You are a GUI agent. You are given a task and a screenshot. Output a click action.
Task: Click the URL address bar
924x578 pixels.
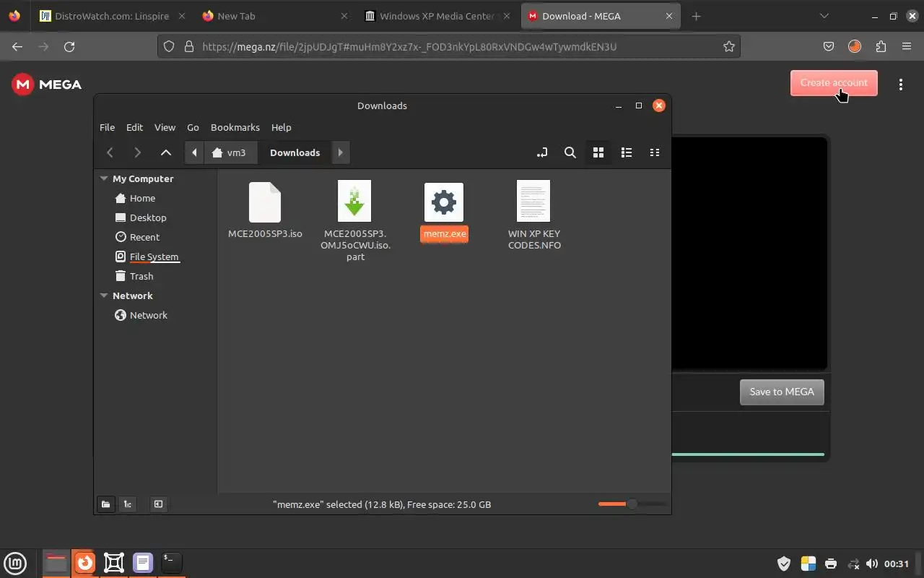click(448, 46)
